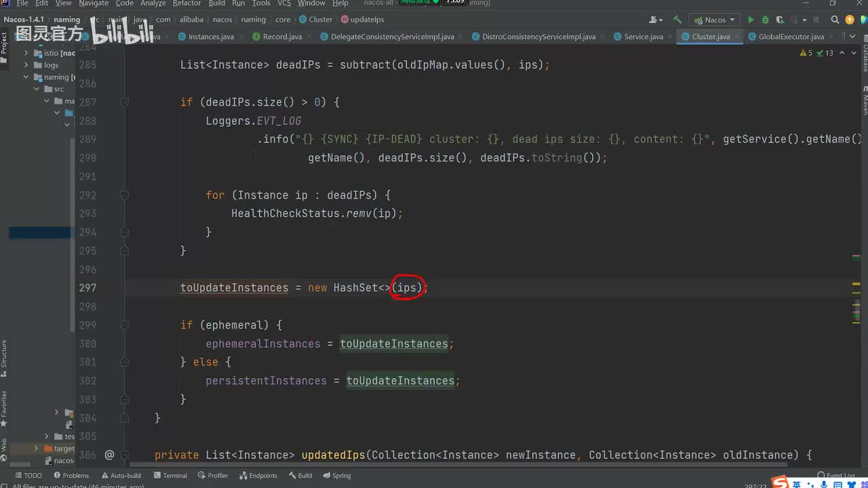The width and height of the screenshot is (868, 488).
Task: Click the Cluster breadcrumb in navigation bar
Action: point(316,20)
